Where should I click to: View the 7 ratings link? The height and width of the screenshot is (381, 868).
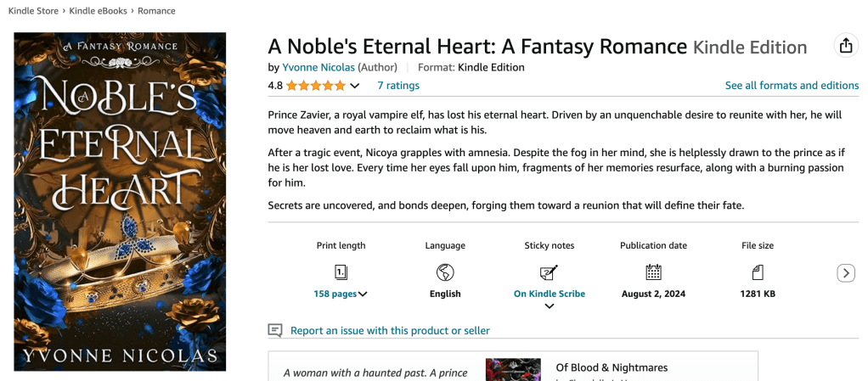(398, 86)
